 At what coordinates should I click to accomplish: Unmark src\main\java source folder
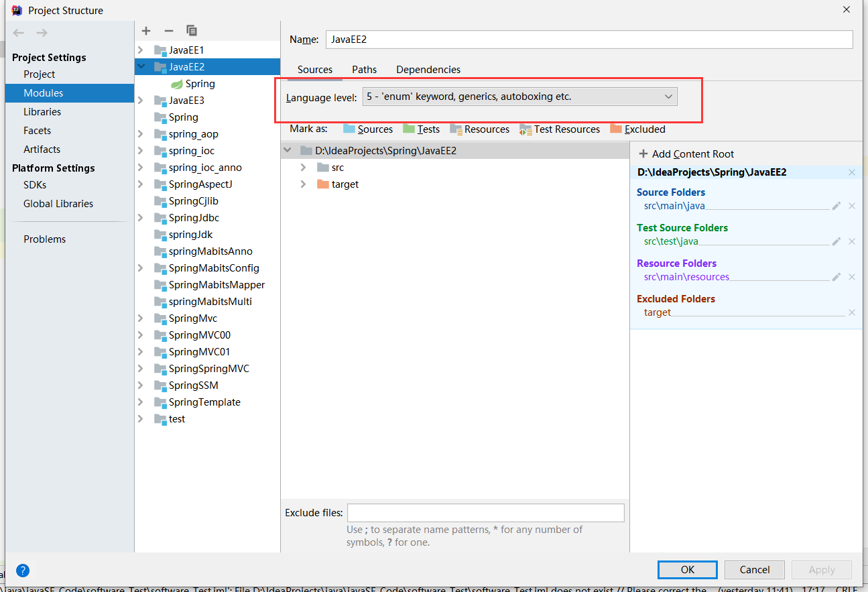pyautogui.click(x=852, y=206)
